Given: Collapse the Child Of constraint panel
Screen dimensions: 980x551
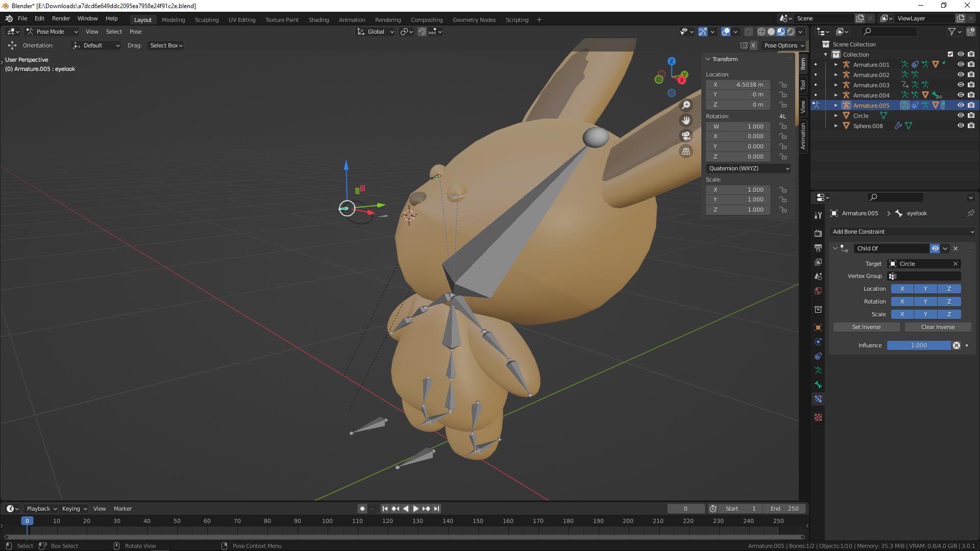Looking at the screenshot, I should coord(835,248).
